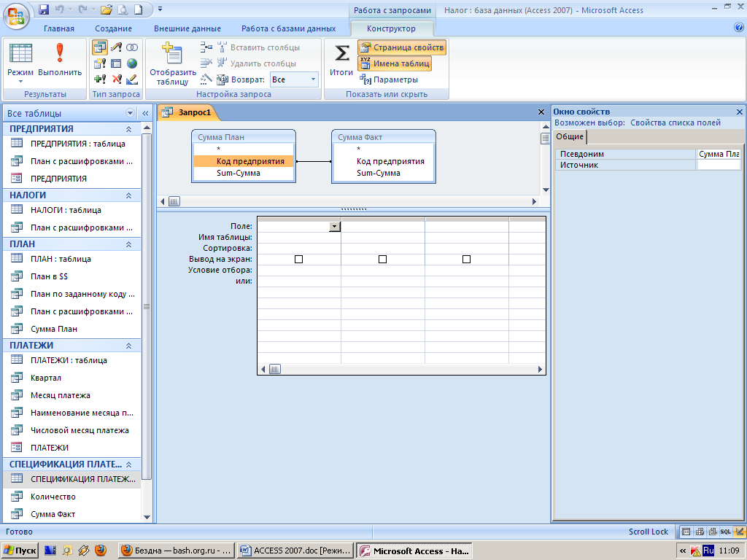The height and width of the screenshot is (560, 747).
Task: Click the Open folder icon in Quick Access
Action: [x=107, y=9]
